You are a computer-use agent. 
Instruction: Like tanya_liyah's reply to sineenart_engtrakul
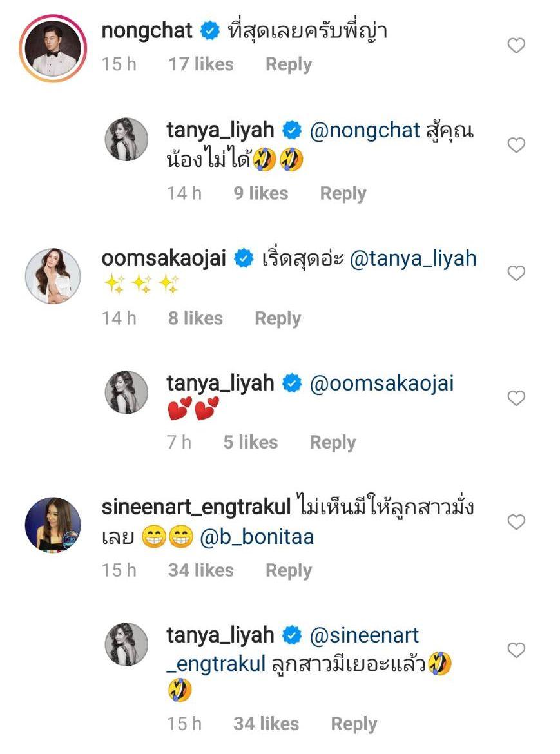(516, 650)
